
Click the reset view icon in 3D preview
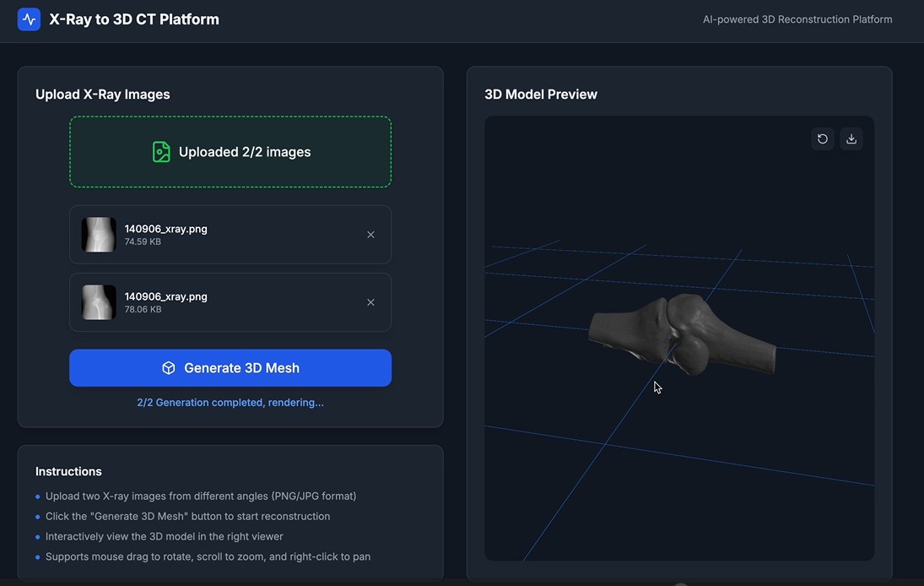click(822, 138)
